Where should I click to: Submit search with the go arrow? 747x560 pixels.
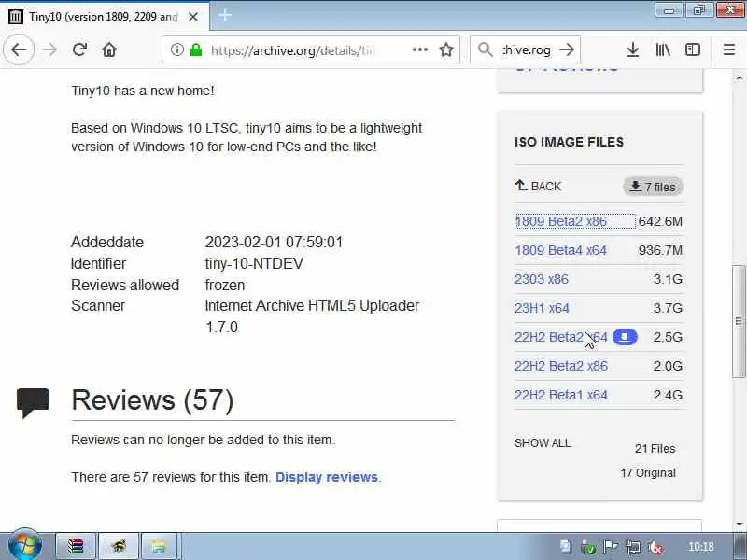coord(567,49)
